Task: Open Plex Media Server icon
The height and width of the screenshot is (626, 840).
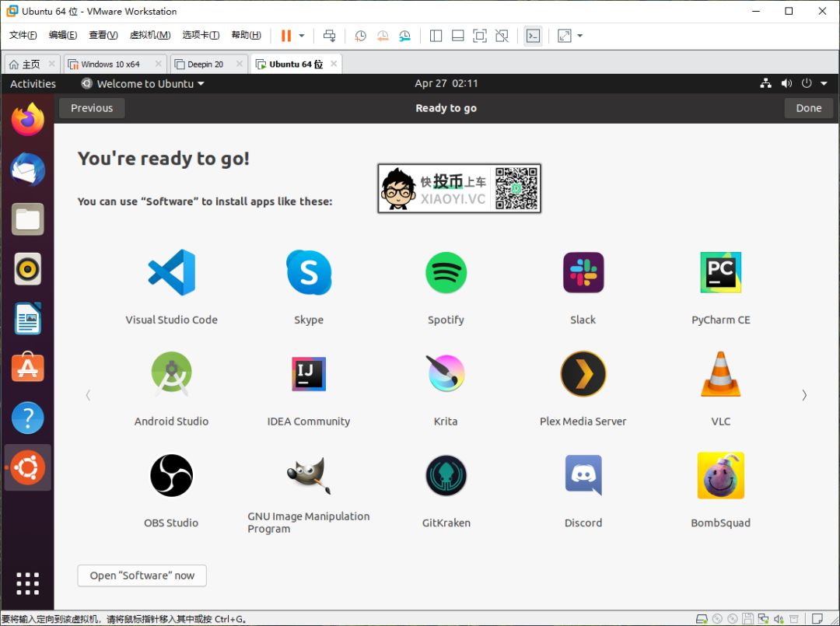Action: click(x=583, y=374)
